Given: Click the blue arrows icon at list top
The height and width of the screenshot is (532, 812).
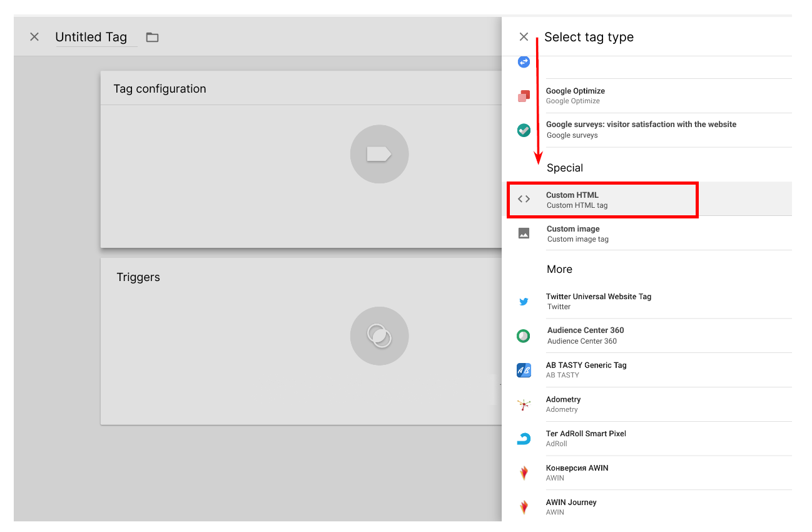Looking at the screenshot, I should coord(524,62).
